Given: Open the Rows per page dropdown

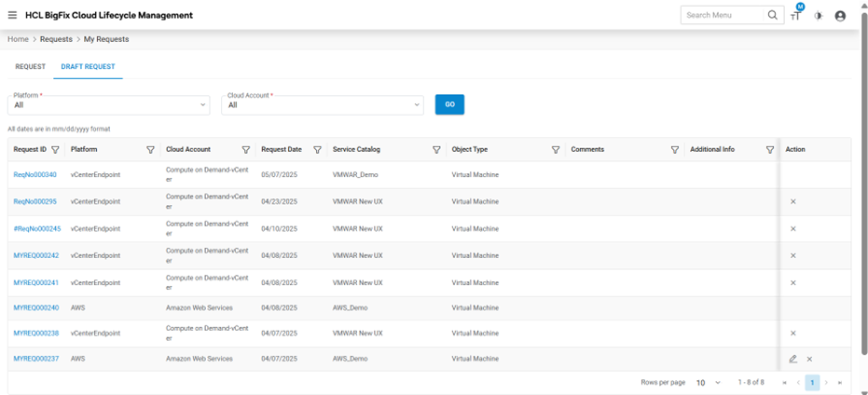Looking at the screenshot, I should tap(708, 383).
